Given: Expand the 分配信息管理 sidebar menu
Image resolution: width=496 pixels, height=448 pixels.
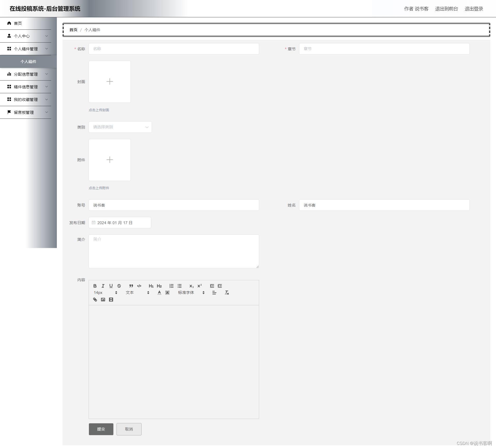Looking at the screenshot, I should coord(26,74).
